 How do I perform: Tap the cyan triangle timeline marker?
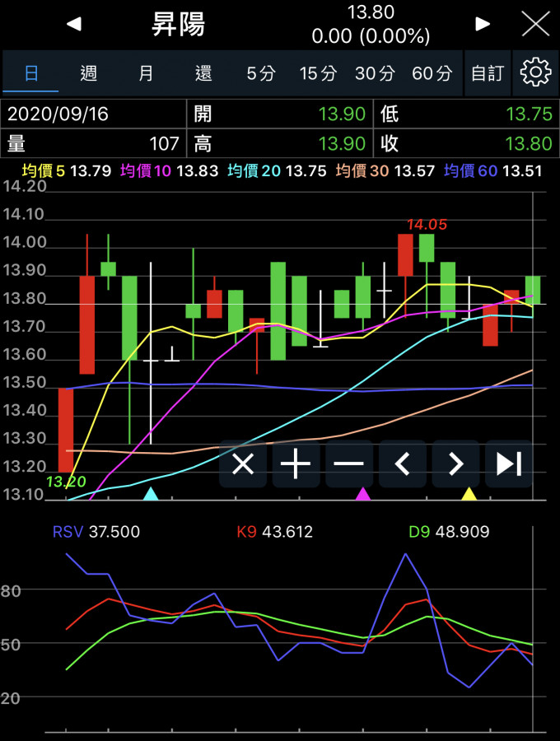(151, 494)
